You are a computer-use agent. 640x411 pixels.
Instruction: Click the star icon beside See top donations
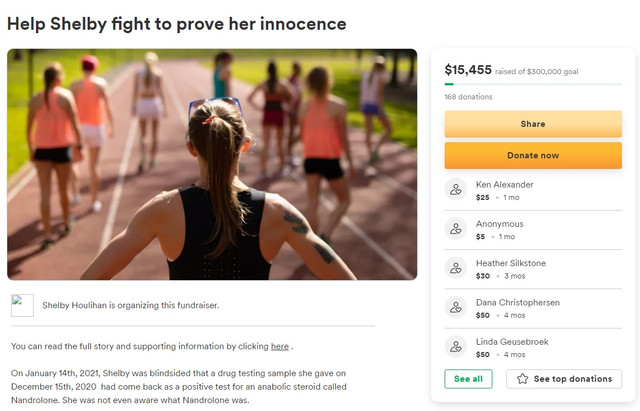pyautogui.click(x=522, y=379)
